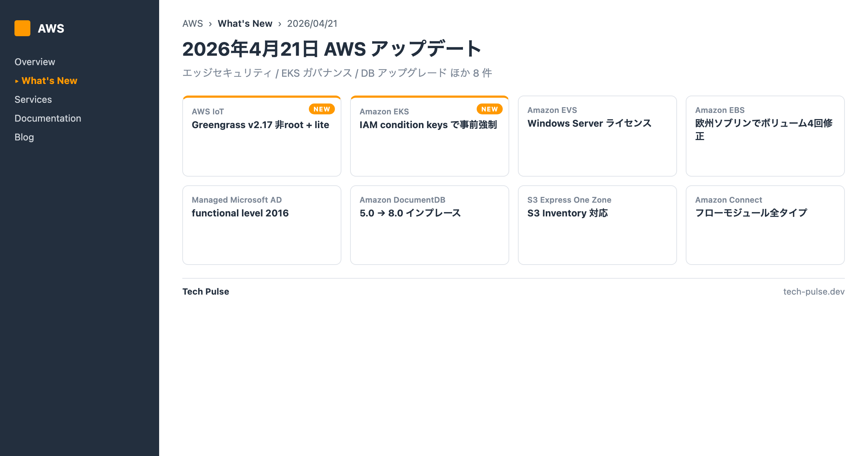Click the AWS text beside the sidebar logo
868x456 pixels.
click(51, 28)
